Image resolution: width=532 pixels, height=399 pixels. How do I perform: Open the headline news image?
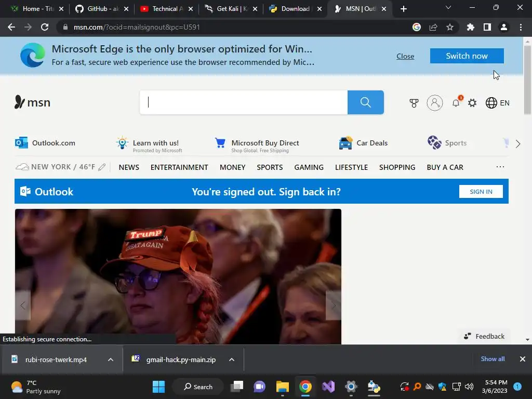coord(178,276)
